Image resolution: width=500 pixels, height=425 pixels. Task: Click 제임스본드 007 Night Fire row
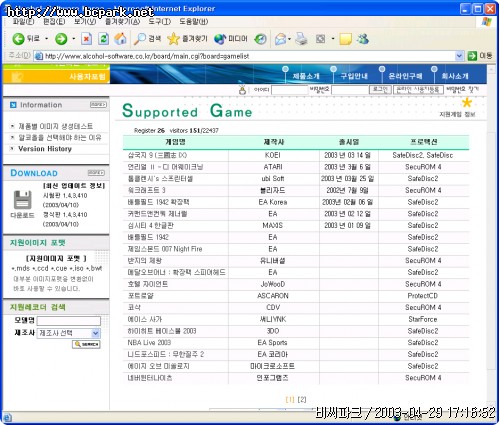[296, 249]
